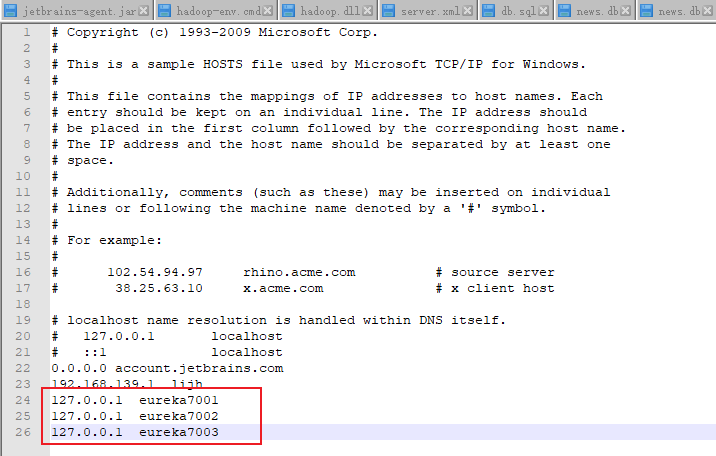716x456 pixels.
Task: Click line number 1 in the margin
Action: point(27,32)
